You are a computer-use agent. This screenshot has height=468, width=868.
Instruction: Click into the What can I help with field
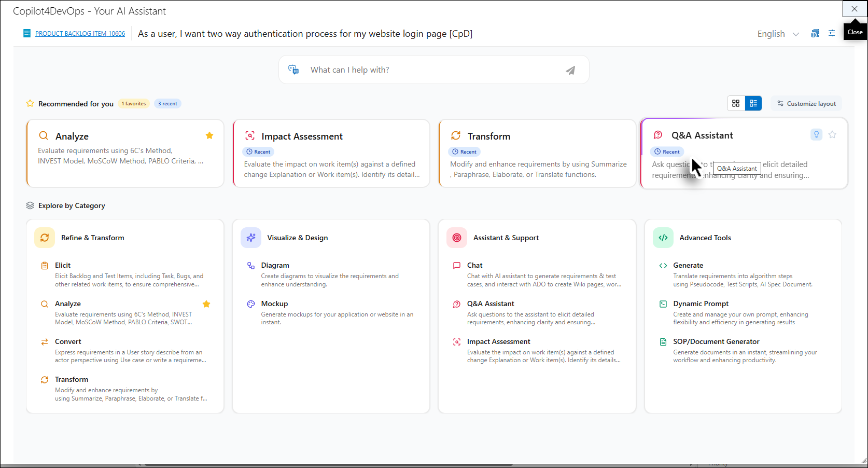pos(430,70)
